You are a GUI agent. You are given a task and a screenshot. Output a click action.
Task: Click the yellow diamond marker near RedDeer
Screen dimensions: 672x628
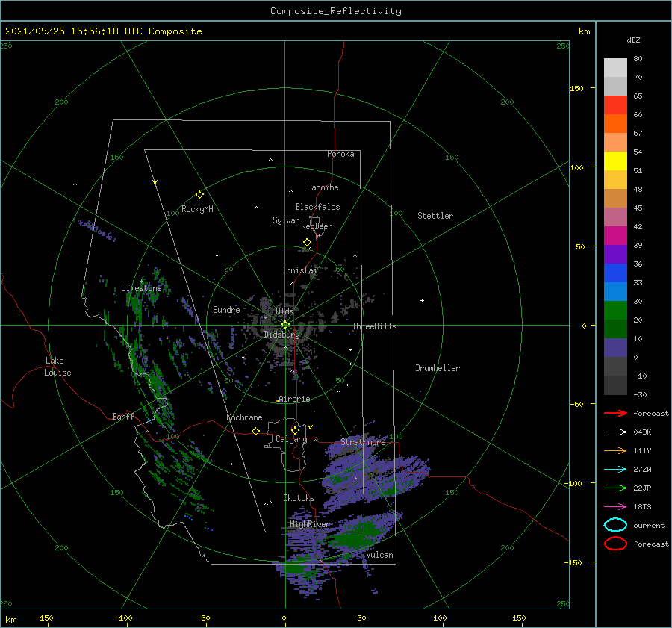click(x=307, y=243)
